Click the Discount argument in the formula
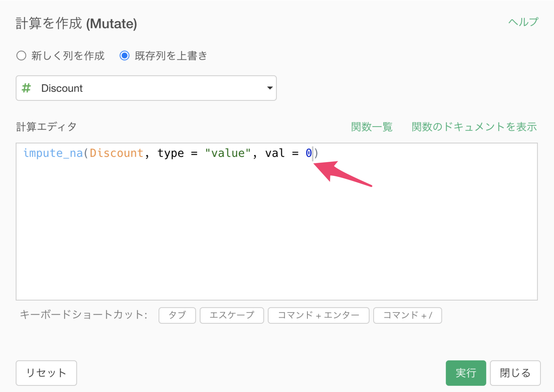This screenshot has width=554, height=392. point(116,153)
